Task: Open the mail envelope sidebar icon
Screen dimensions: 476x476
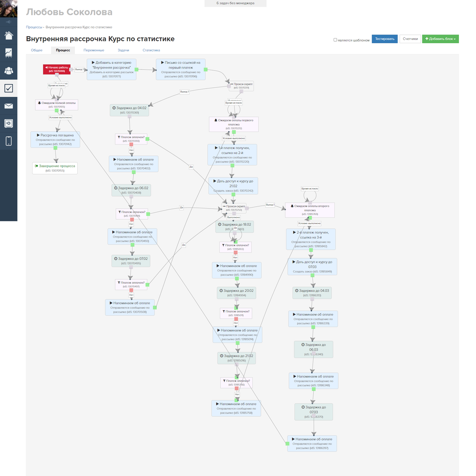Action: point(9,106)
